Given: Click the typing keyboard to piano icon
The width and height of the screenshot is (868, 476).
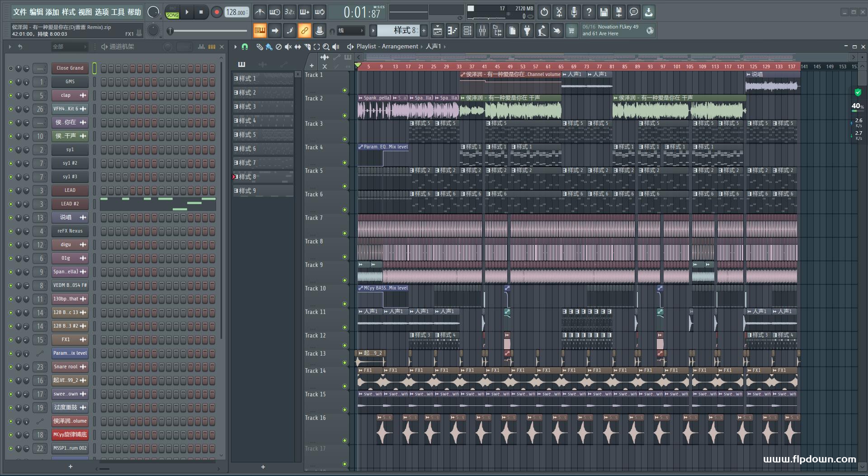Looking at the screenshot, I should pyautogui.click(x=259, y=31).
